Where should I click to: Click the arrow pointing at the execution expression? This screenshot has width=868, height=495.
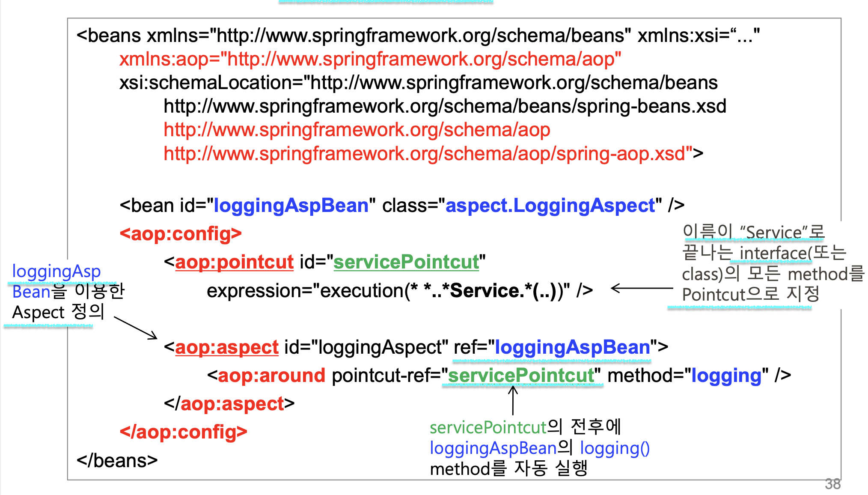(642, 288)
